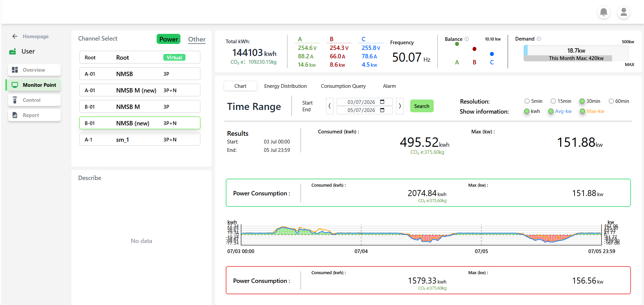Select the 5min resolution radio button
Image resolution: width=644 pixels, height=305 pixels.
coord(527,101)
